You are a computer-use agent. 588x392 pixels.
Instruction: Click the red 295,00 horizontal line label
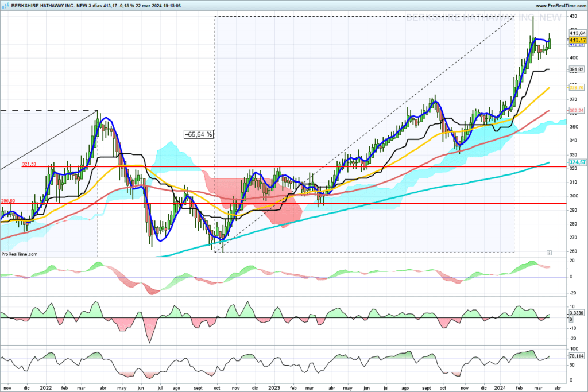(8, 201)
